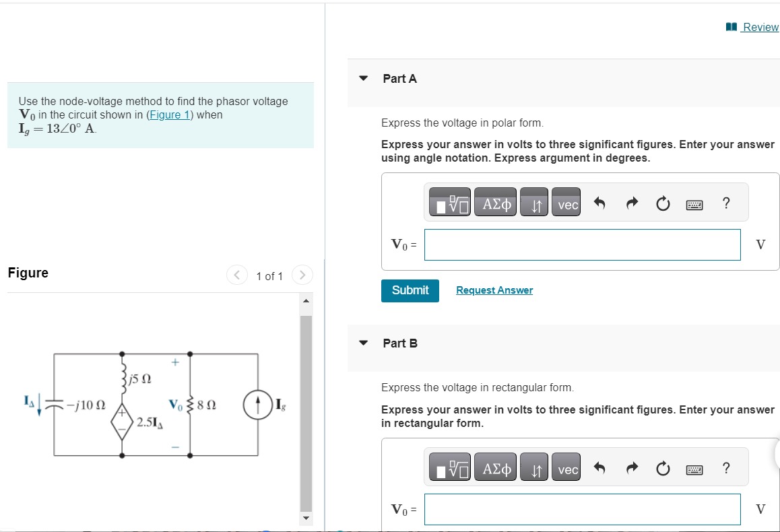Click the scroll-up arrow on the figure scrollbar
This screenshot has height=532, width=780.
[x=306, y=300]
